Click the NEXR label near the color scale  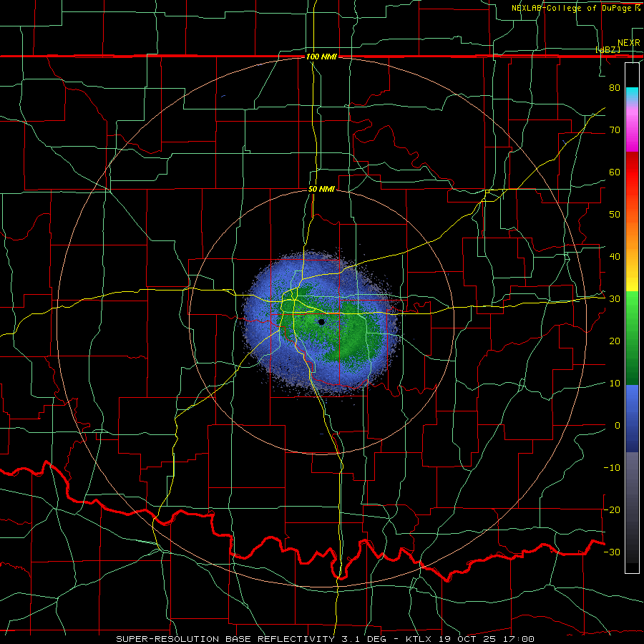[629, 43]
